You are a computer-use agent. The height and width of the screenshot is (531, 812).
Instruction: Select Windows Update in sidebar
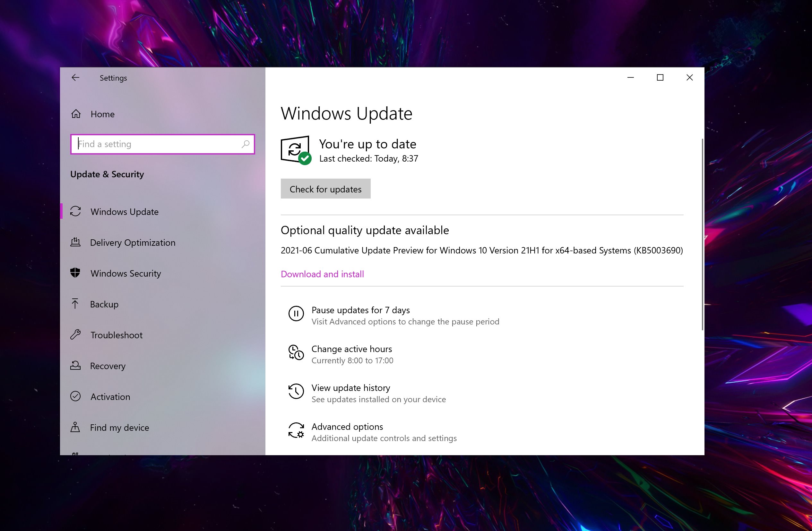pyautogui.click(x=163, y=211)
